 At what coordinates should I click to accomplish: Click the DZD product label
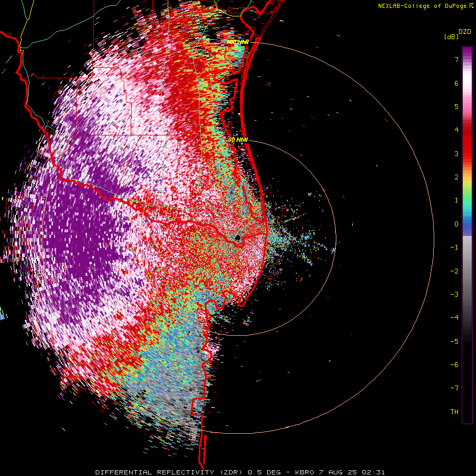[x=465, y=32]
